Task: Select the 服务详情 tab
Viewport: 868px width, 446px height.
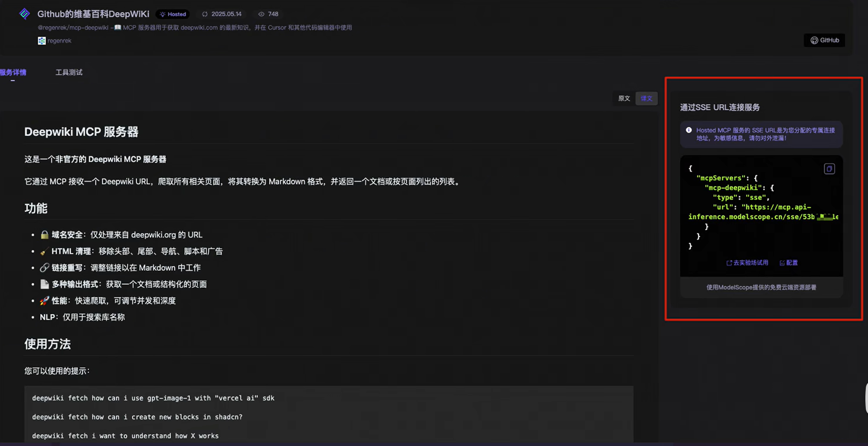Action: 13,72
